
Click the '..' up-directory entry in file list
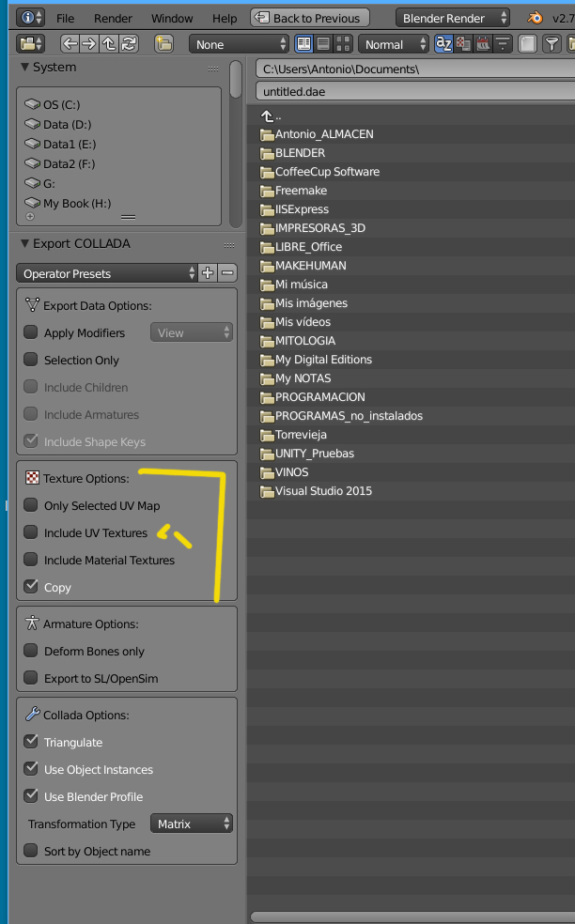[x=272, y=116]
